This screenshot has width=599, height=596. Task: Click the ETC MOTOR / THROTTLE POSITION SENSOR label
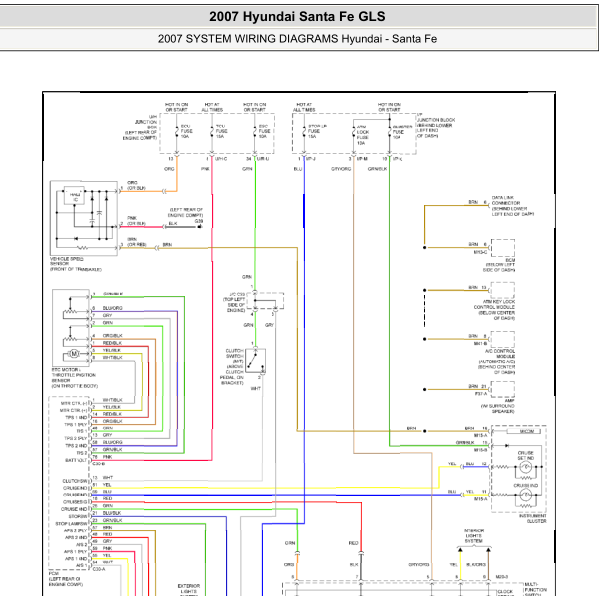point(74,378)
